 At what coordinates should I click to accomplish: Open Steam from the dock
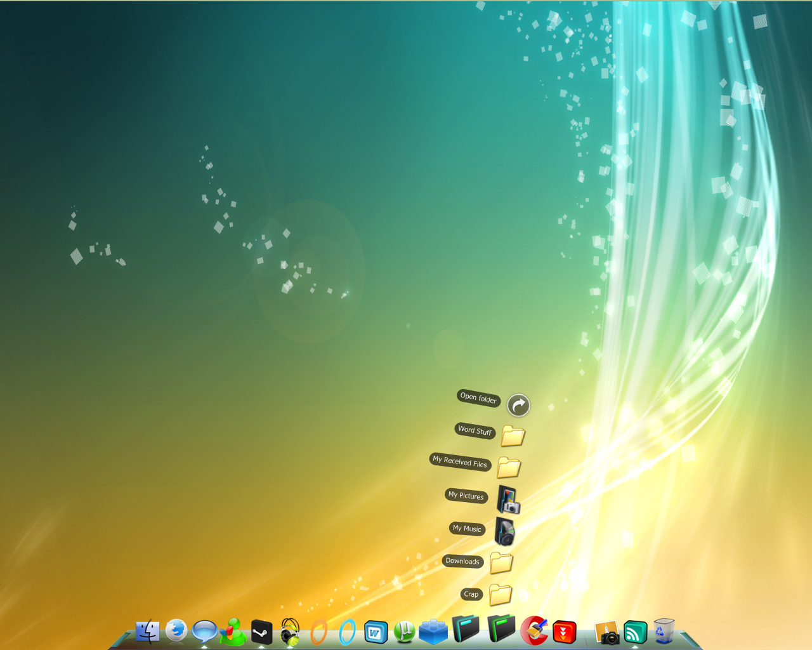(x=261, y=632)
